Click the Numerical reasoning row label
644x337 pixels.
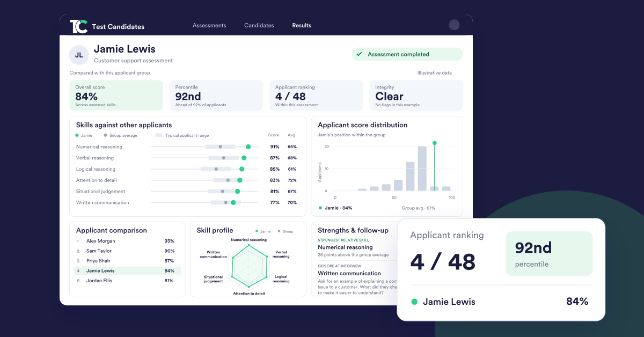99,146
